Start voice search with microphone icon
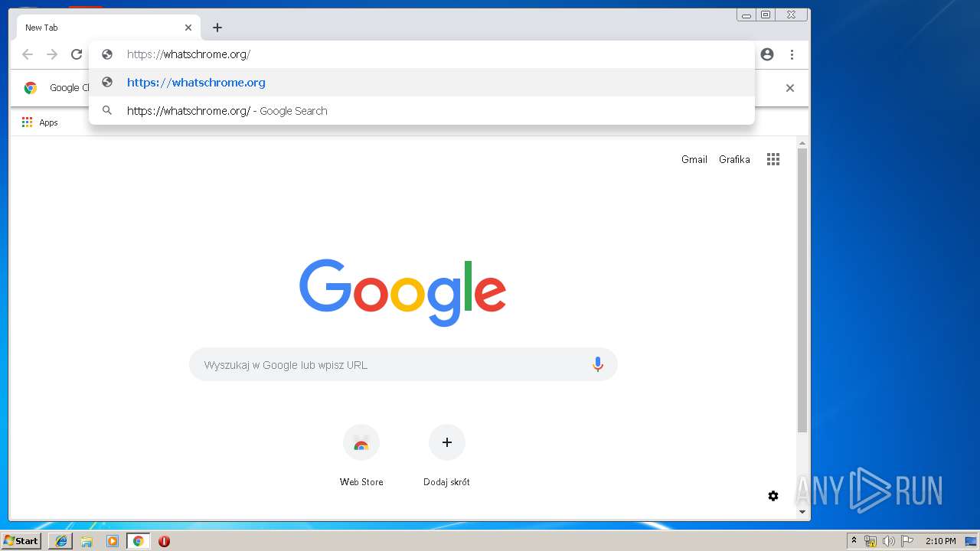 [598, 365]
